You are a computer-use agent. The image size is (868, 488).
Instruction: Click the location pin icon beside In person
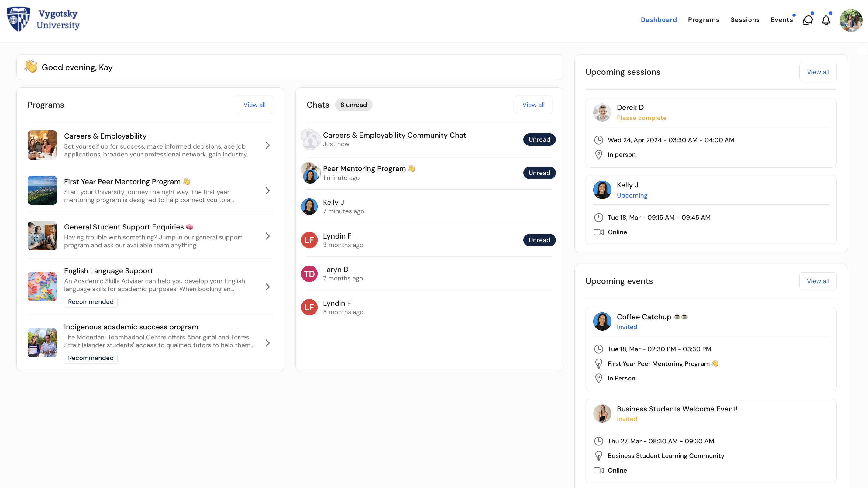[x=598, y=155]
